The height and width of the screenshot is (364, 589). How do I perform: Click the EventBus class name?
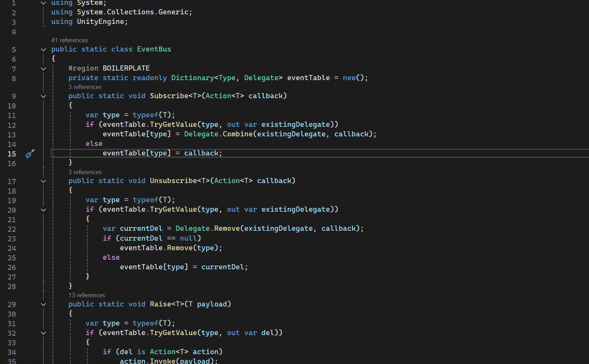[x=154, y=49]
